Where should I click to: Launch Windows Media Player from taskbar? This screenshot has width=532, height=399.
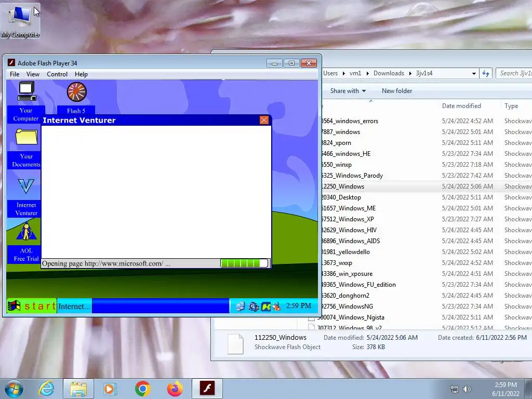click(110, 389)
